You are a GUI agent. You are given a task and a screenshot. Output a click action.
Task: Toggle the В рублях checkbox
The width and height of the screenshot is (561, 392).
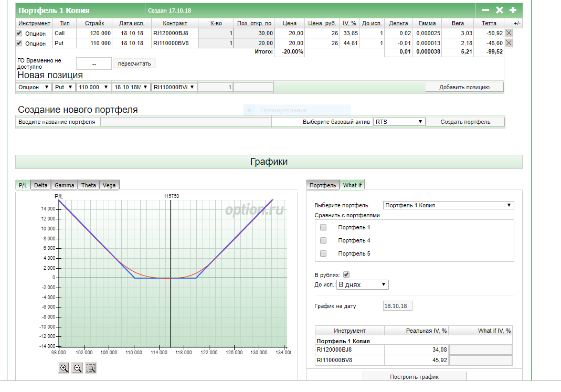pyautogui.click(x=346, y=274)
